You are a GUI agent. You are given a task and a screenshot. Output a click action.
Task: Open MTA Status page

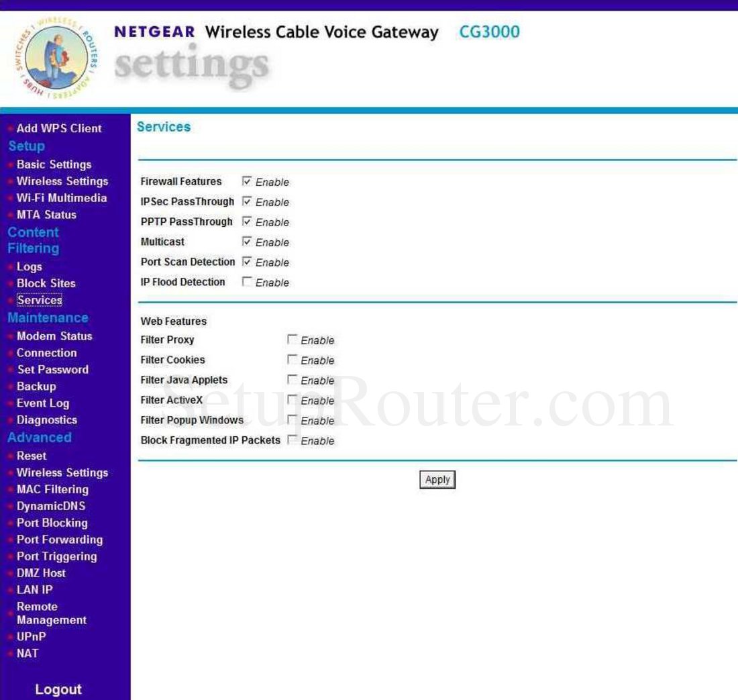point(46,215)
